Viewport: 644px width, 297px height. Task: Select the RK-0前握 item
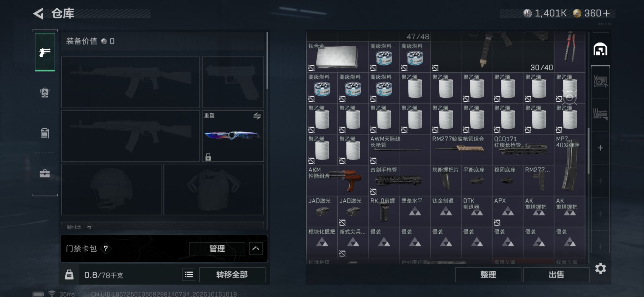pos(384,211)
